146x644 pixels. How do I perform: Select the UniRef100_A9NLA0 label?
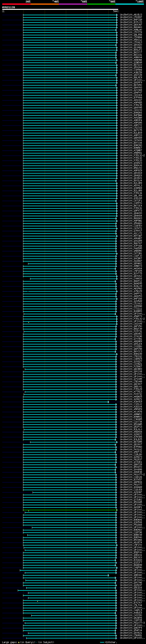tap(131, 30)
